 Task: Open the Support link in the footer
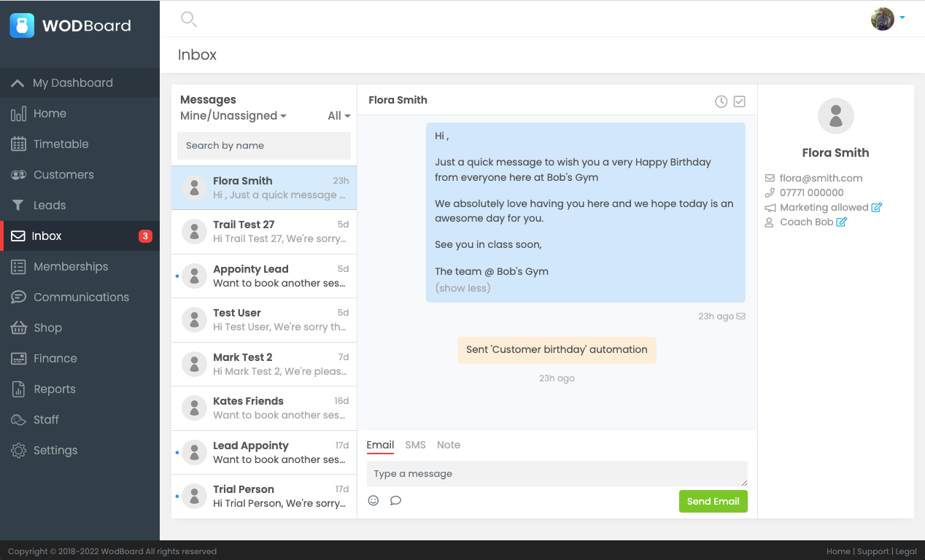click(872, 551)
